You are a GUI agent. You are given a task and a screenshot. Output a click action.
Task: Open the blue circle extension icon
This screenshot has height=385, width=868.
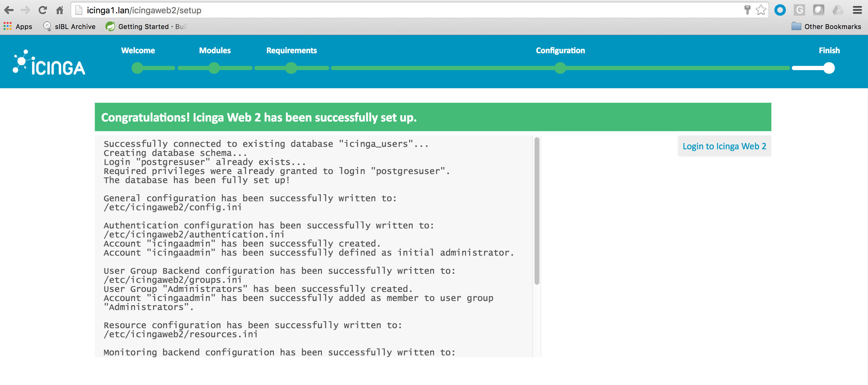(x=780, y=10)
